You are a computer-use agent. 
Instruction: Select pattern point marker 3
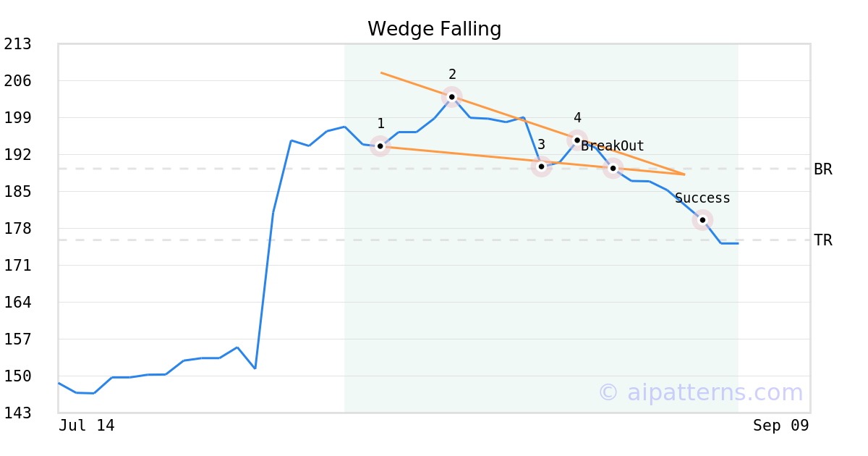tap(541, 166)
